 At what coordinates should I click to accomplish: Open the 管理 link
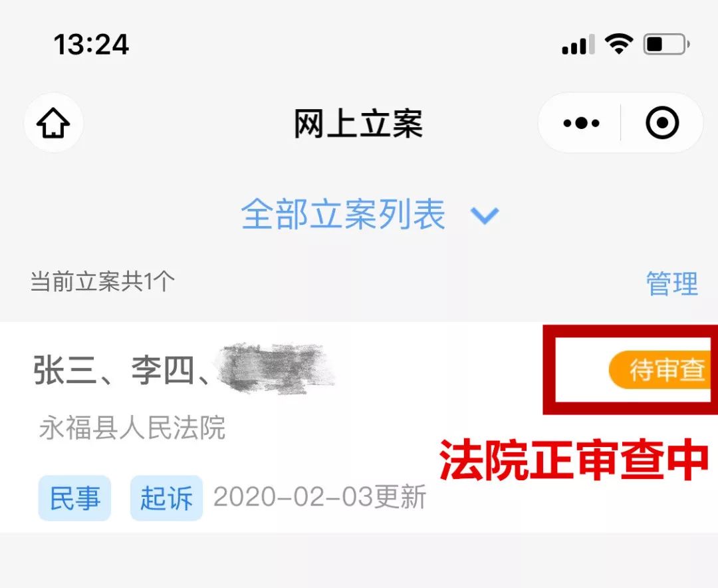(671, 283)
